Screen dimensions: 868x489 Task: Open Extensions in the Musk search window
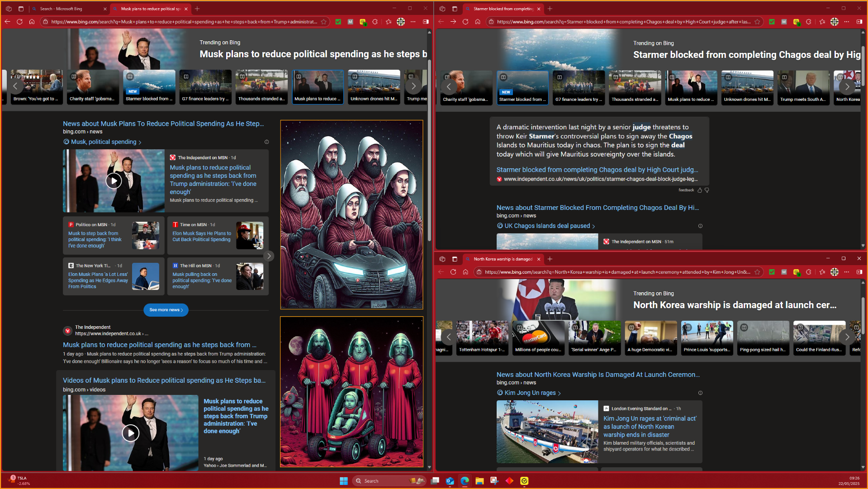(375, 22)
